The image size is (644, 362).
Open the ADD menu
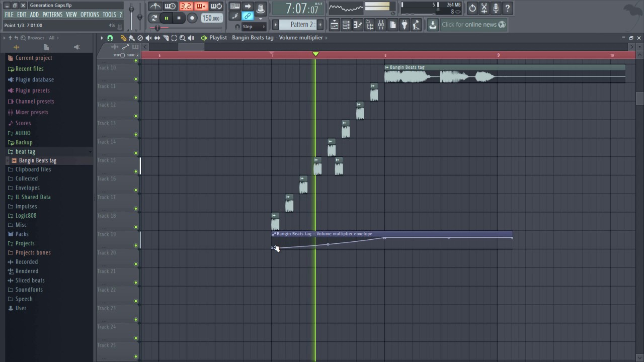[x=34, y=15]
